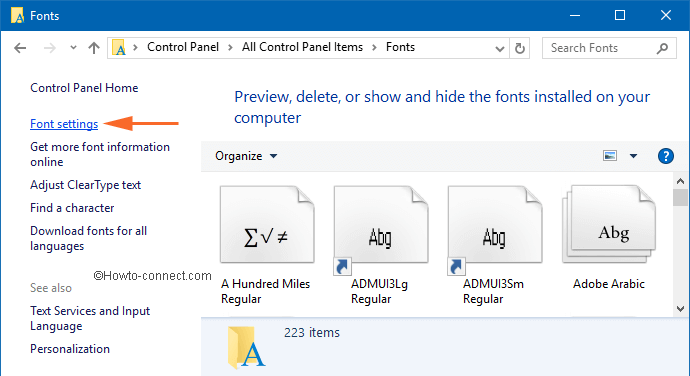Viewport: 690px width, 376px height.
Task: Expand the chevron after Control Panel breadcrumb
Action: pyautogui.click(x=230, y=47)
